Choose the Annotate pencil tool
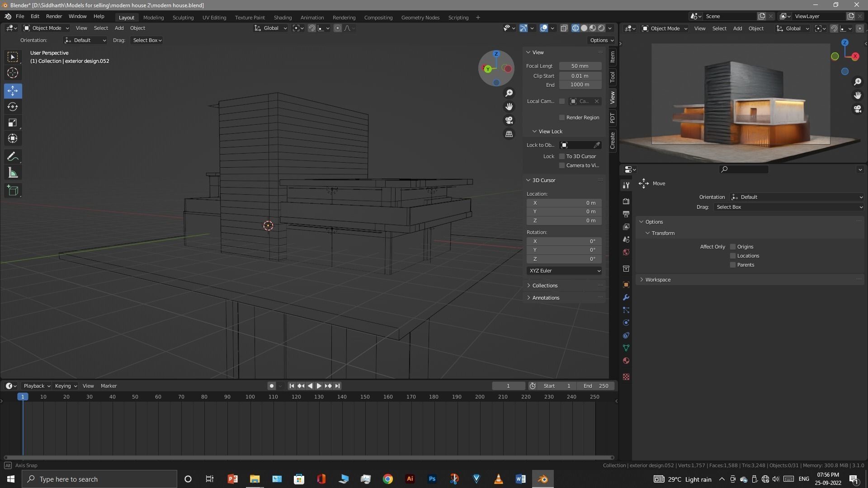Screen dimensions: 868x488 point(13,157)
